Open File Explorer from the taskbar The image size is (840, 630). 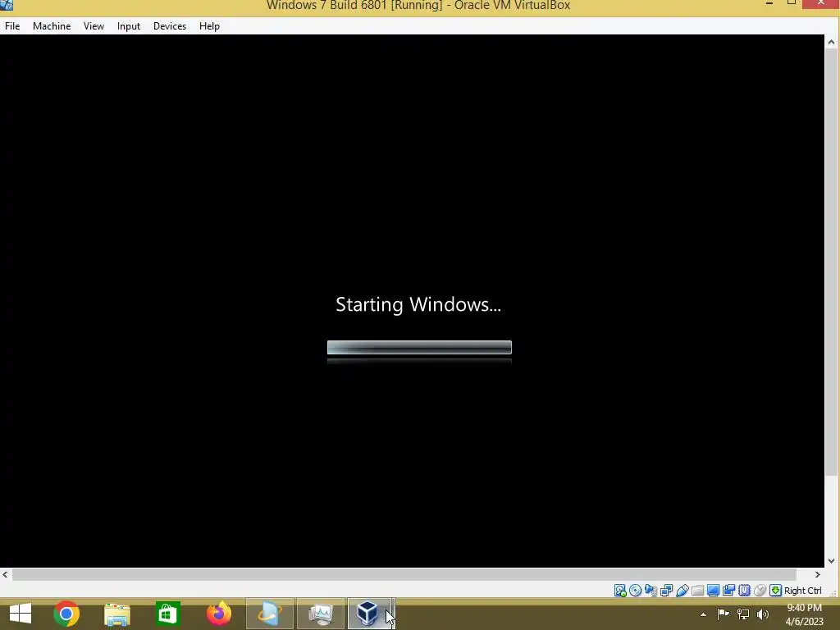coord(117,614)
